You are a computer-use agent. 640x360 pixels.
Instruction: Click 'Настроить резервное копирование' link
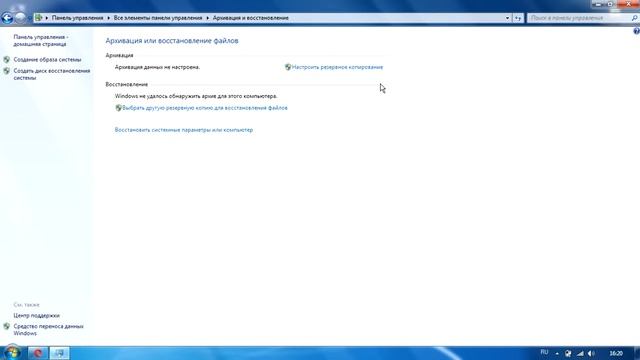click(x=338, y=67)
